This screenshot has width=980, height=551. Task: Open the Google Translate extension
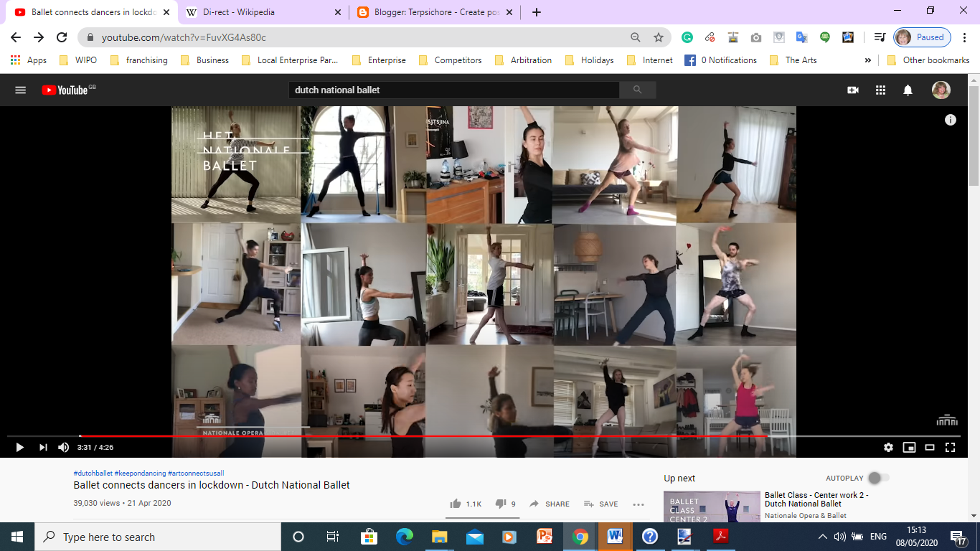coord(802,37)
